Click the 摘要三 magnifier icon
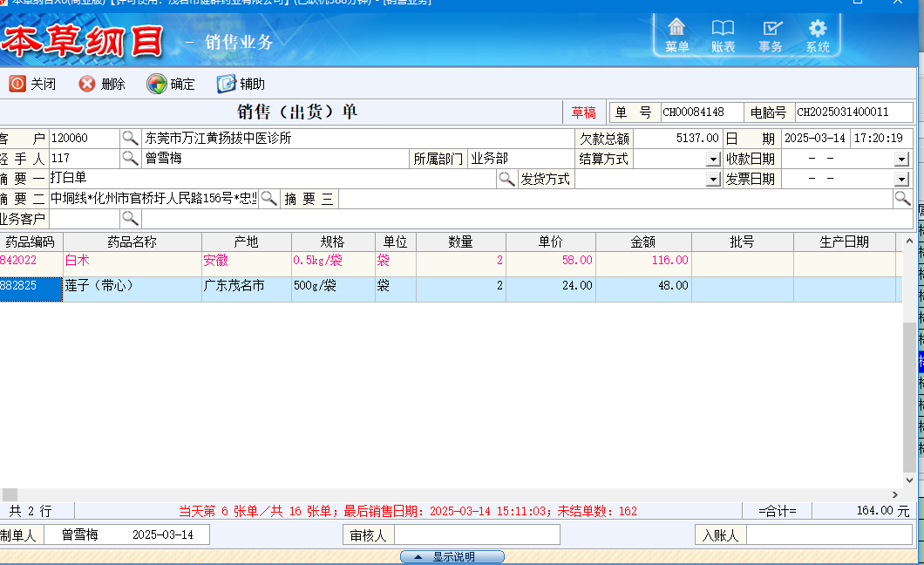Image resolution: width=924 pixels, height=565 pixels. click(x=903, y=199)
